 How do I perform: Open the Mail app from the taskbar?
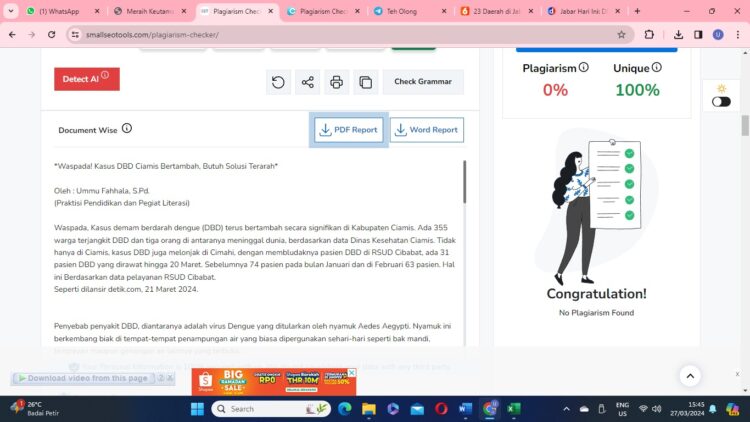tap(417, 409)
